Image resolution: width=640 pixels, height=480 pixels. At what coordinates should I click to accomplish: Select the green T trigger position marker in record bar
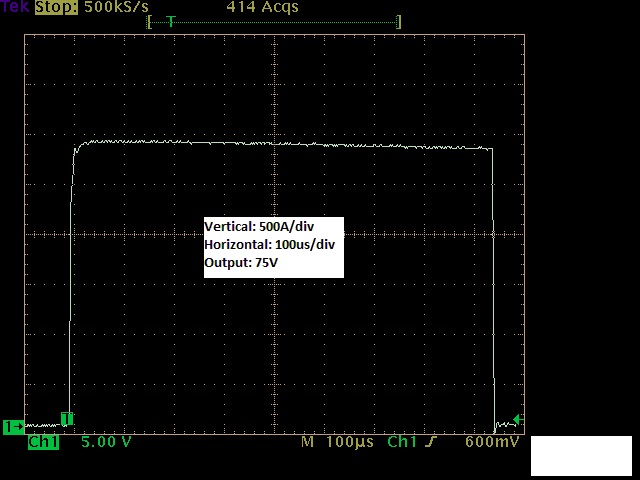171,21
